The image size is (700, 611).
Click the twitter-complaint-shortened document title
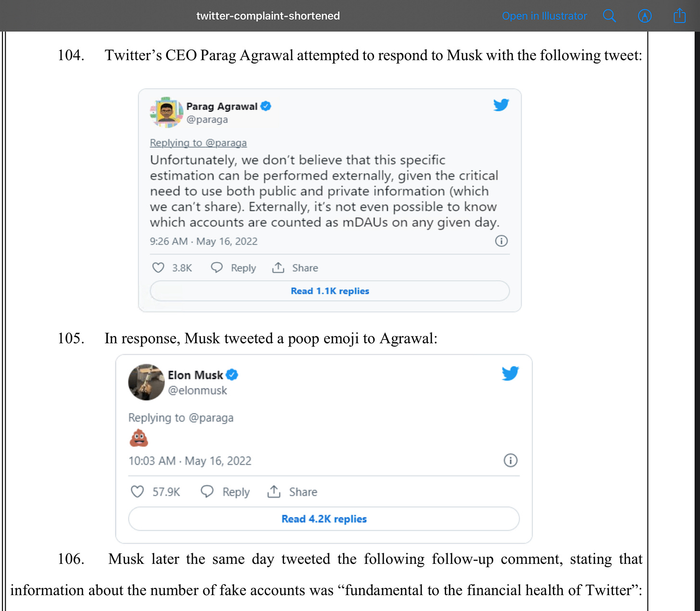click(x=268, y=16)
